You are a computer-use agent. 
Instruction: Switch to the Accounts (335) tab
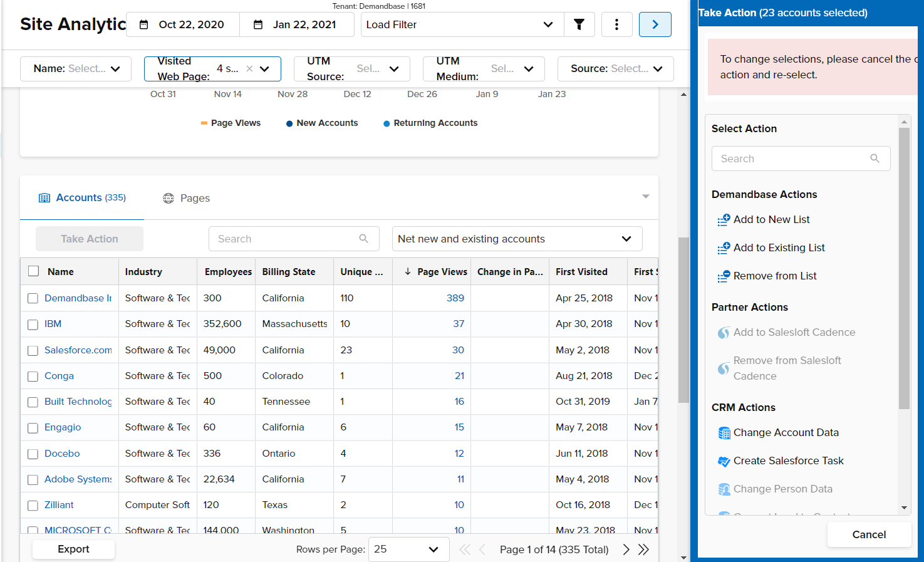coord(83,198)
